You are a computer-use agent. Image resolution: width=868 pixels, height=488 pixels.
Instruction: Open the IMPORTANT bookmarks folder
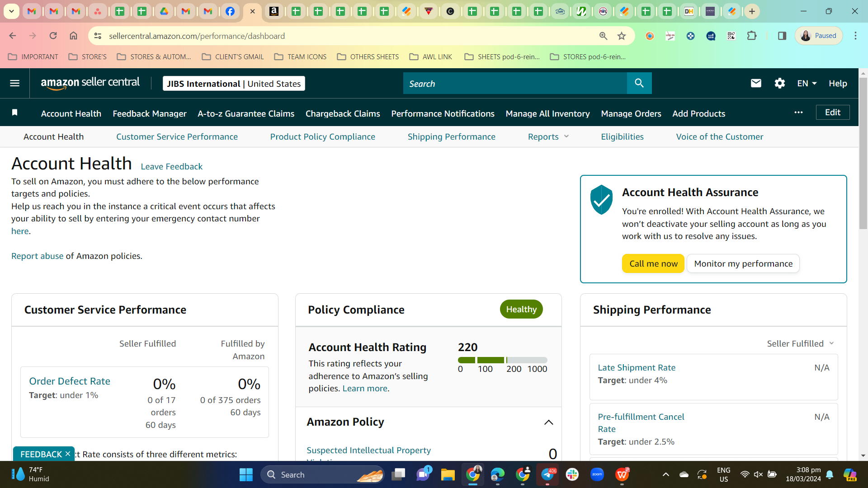pyautogui.click(x=33, y=56)
